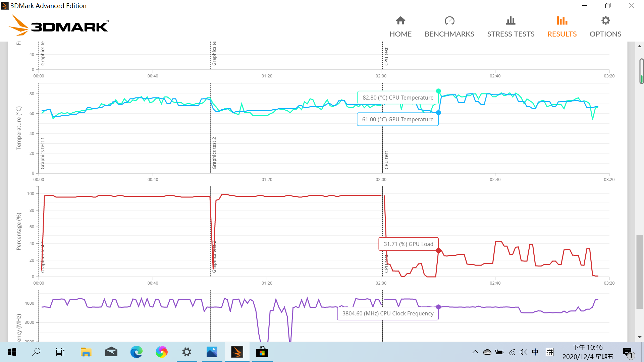The height and width of the screenshot is (362, 644).
Task: Open Settings gear app in taskbar
Action: (187, 352)
